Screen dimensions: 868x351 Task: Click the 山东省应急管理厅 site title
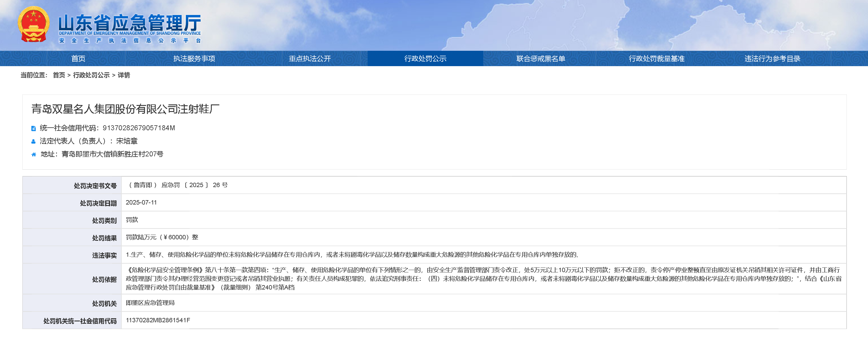(130, 22)
